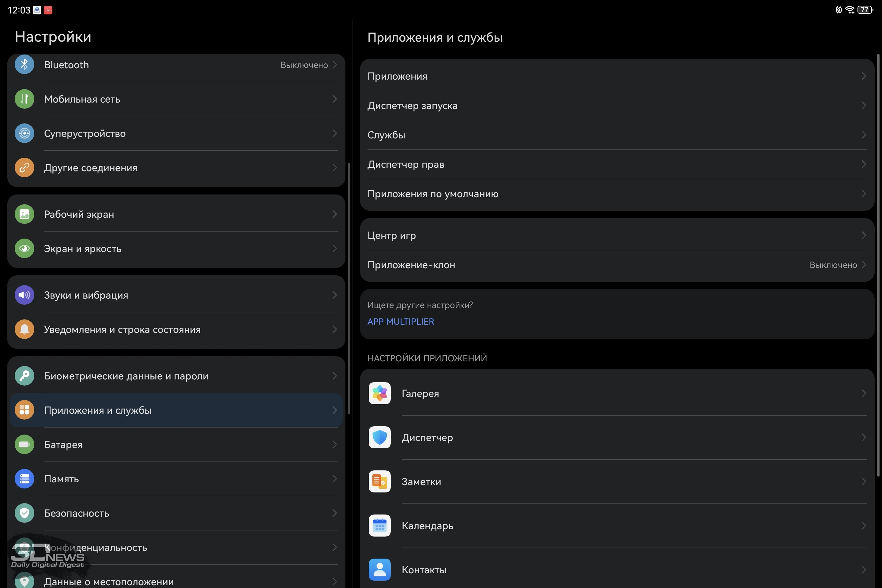This screenshot has height=588, width=882.
Task: Expand the Приложения row chevron
Action: (x=864, y=76)
